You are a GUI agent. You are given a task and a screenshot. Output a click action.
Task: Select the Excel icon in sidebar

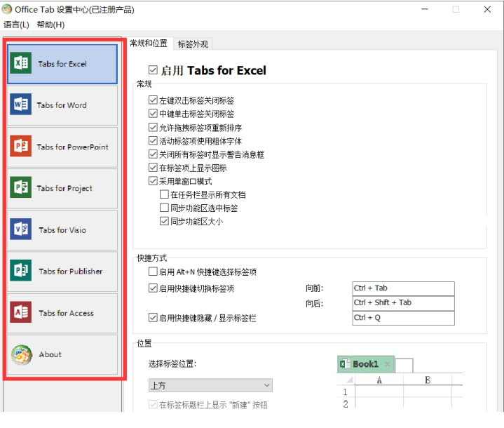point(20,63)
